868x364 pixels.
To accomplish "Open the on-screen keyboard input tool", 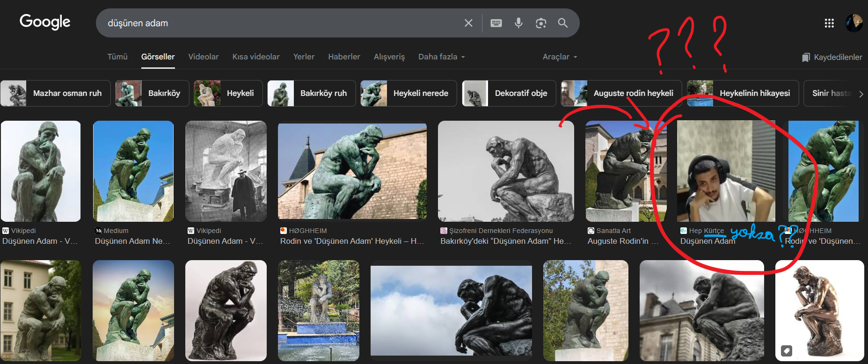I will coord(496,23).
